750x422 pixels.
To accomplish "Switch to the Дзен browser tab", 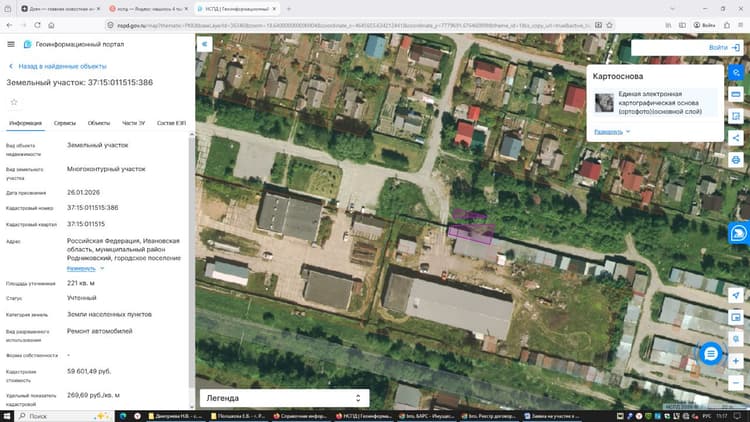I will point(61,9).
